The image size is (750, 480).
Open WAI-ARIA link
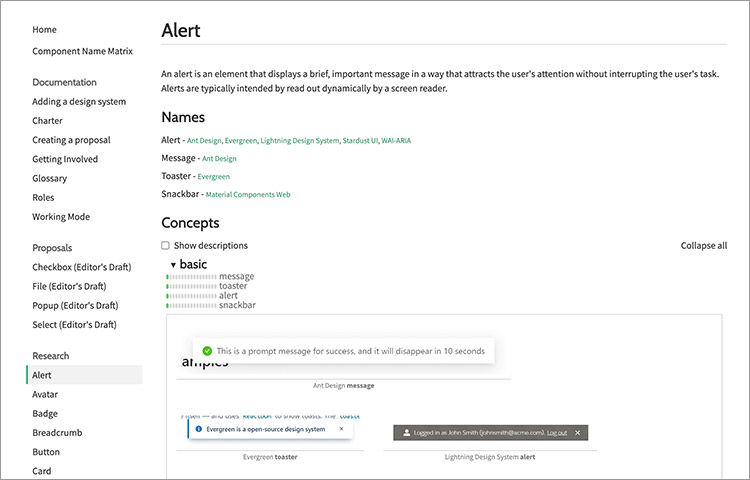396,141
